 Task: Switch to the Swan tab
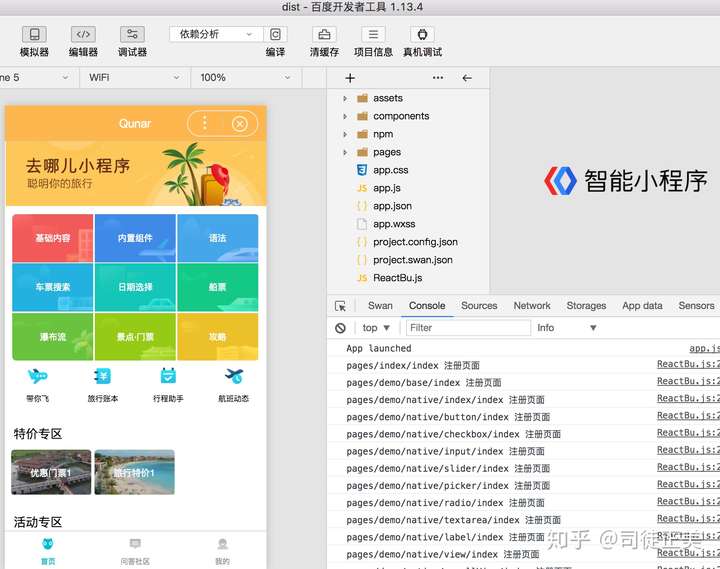(x=380, y=305)
